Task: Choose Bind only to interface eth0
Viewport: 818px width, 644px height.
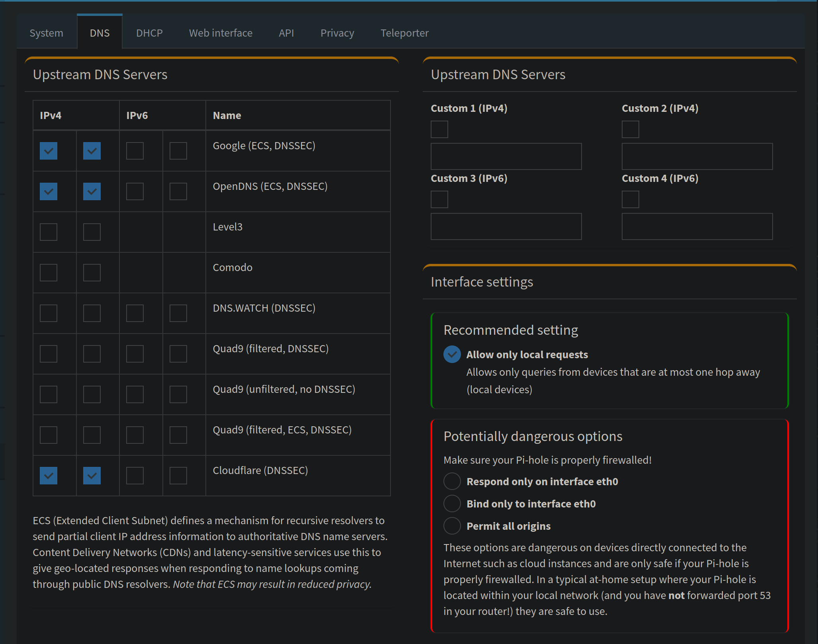Action: pos(452,504)
